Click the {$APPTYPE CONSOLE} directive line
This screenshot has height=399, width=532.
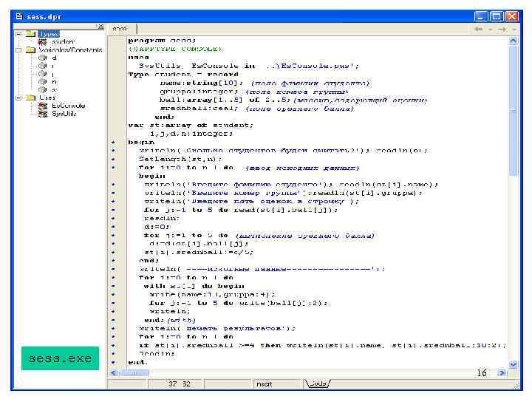[175, 50]
